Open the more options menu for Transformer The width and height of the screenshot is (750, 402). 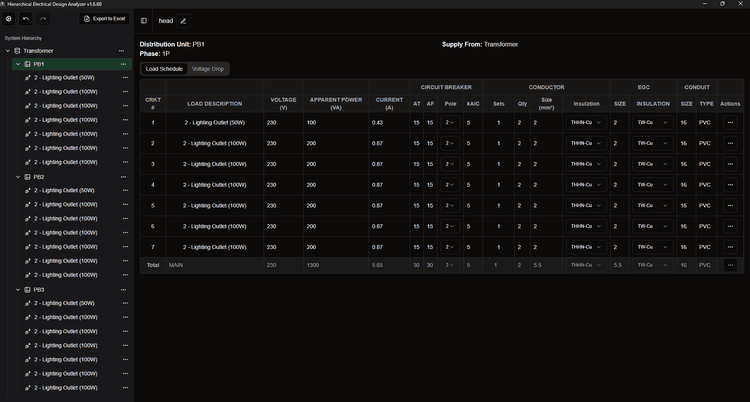click(123, 50)
